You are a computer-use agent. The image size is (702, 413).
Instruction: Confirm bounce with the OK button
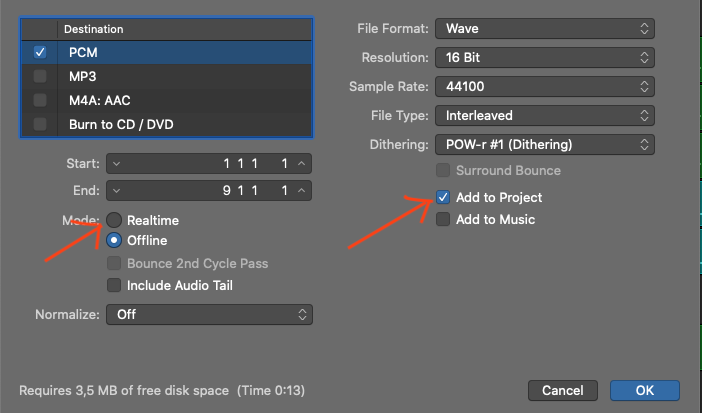[644, 390]
